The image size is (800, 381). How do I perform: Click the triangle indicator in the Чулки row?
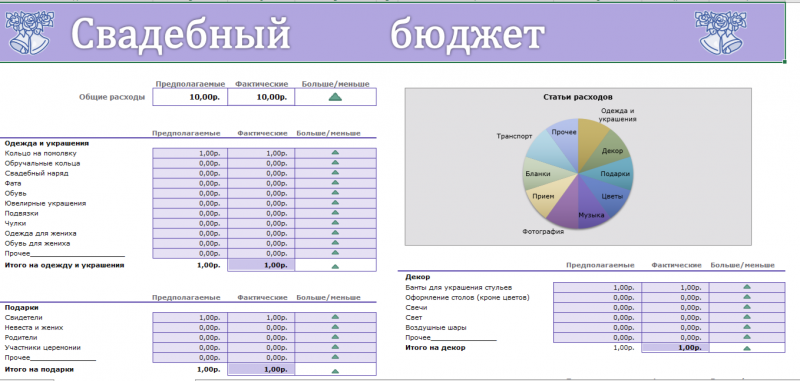tap(335, 223)
